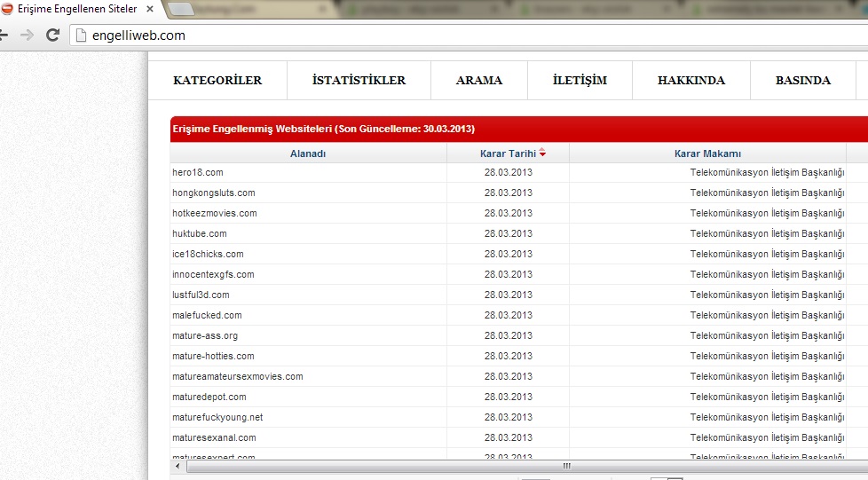Go forward with the browser arrow

tap(27, 35)
